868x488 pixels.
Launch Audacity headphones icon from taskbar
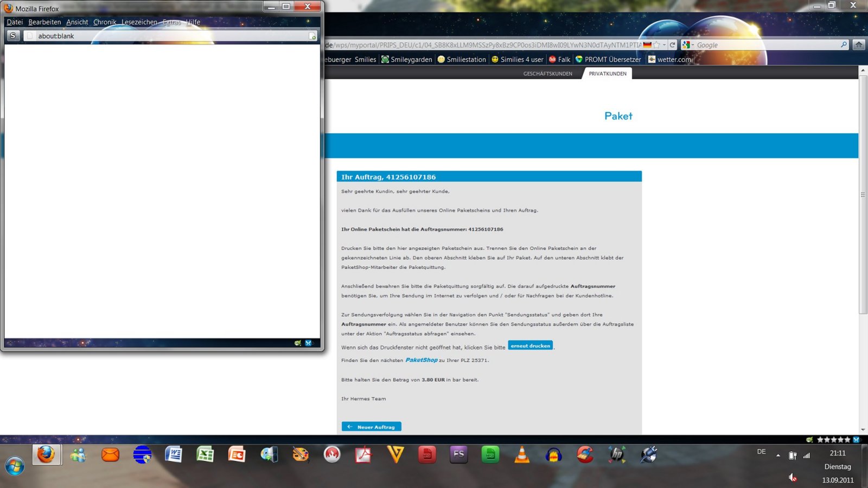click(x=553, y=454)
